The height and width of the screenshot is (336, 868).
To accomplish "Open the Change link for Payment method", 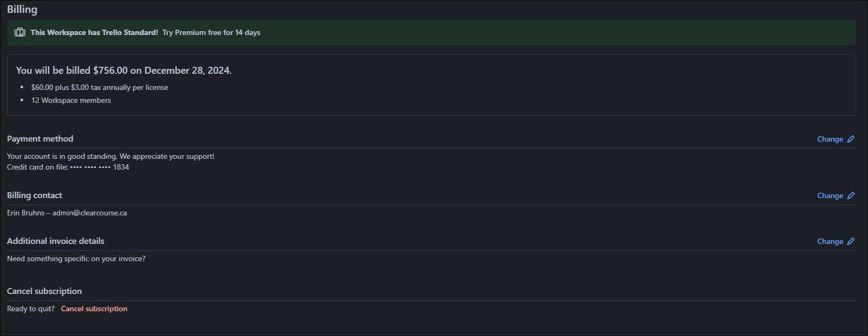I will click(x=830, y=139).
